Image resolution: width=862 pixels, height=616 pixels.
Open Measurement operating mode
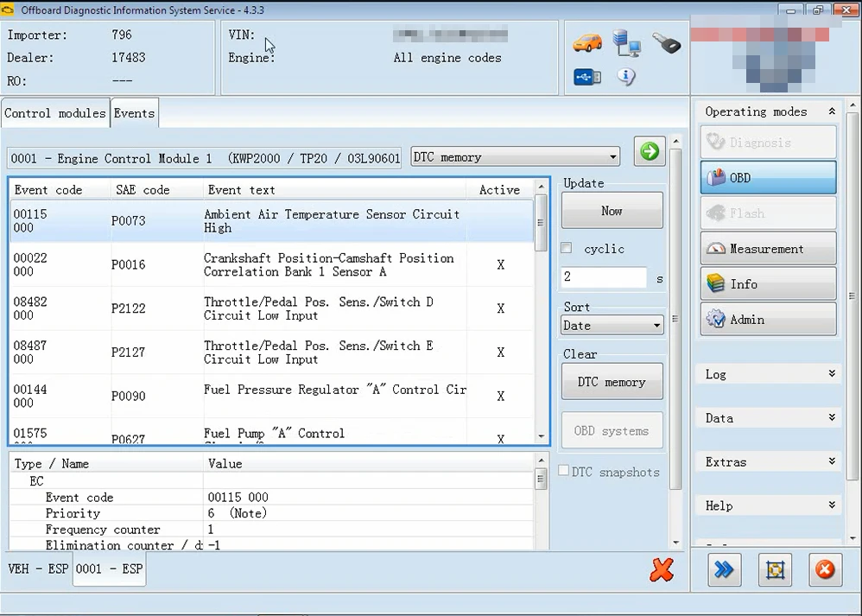[768, 249]
